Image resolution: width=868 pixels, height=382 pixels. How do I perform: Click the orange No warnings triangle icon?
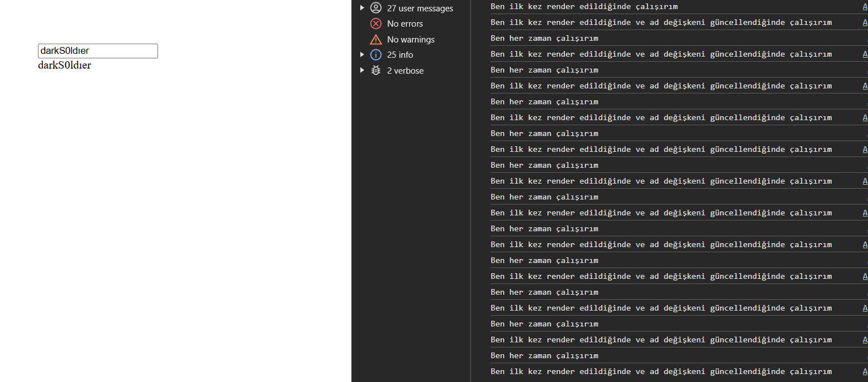coord(376,40)
